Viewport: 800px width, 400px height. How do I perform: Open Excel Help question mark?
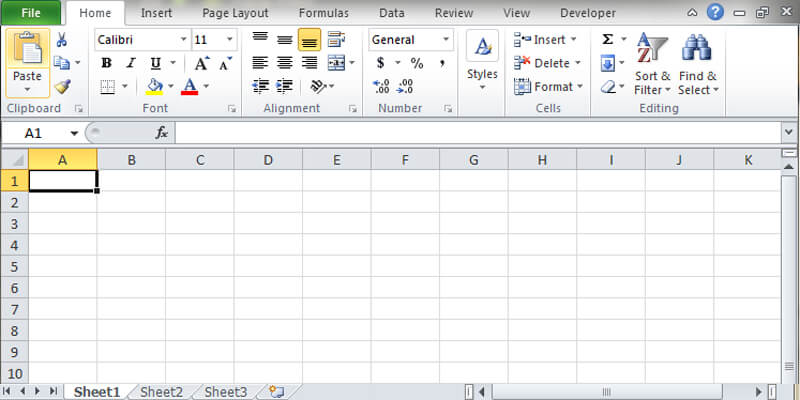click(x=715, y=12)
